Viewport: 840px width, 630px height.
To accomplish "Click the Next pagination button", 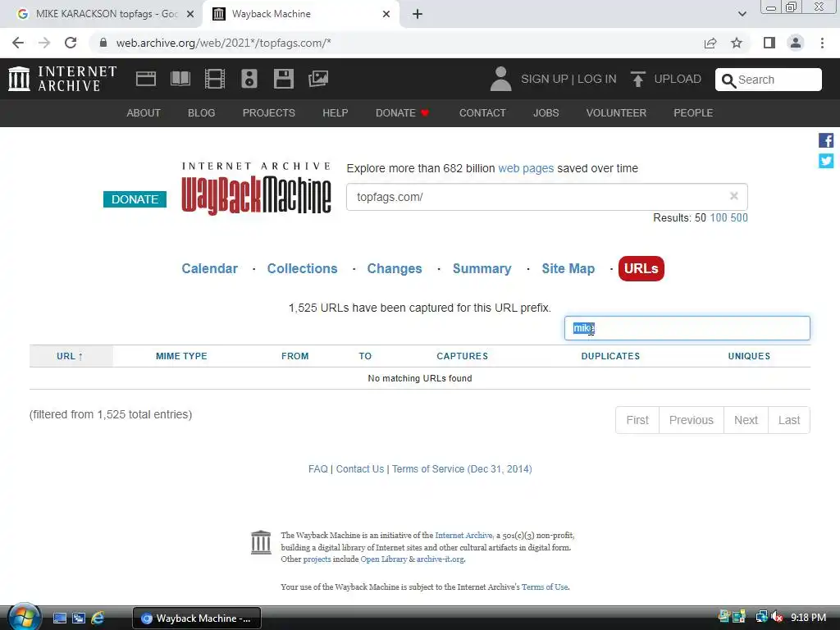I will (x=746, y=420).
